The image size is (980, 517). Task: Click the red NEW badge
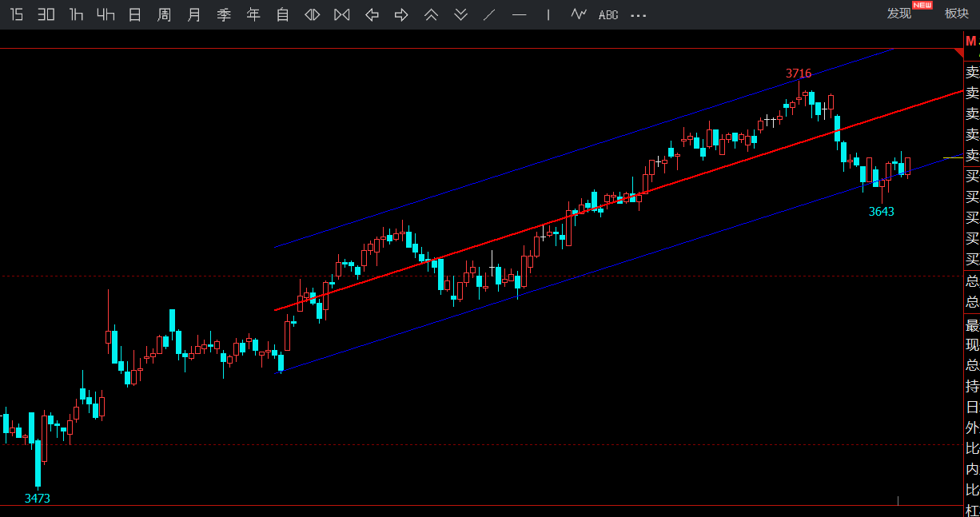click(x=923, y=5)
